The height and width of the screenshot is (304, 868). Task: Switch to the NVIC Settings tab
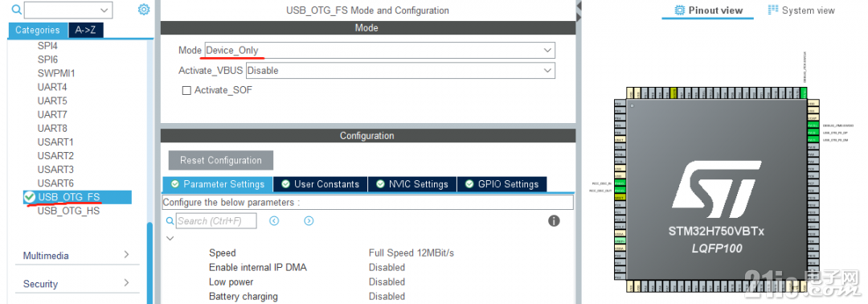pos(412,184)
